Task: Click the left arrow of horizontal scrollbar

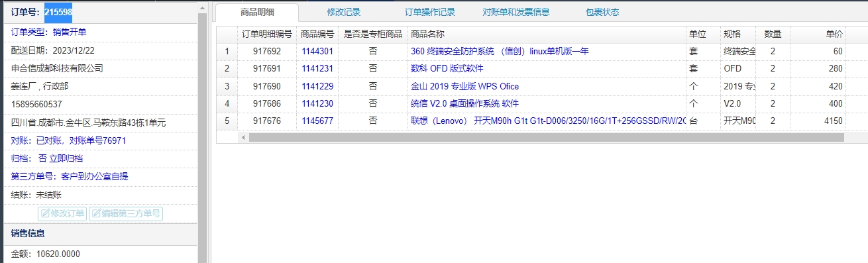Action: [243, 137]
